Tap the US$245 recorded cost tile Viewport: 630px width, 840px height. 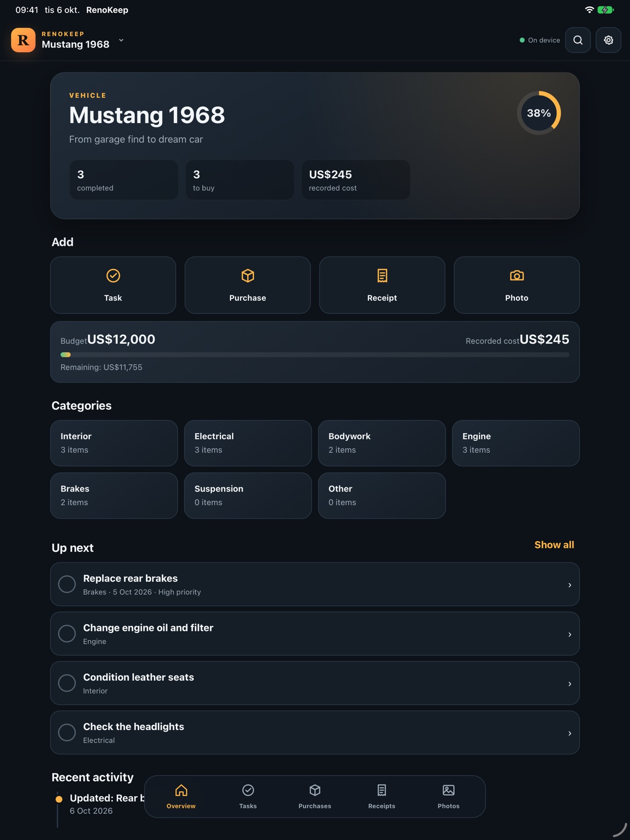click(356, 180)
